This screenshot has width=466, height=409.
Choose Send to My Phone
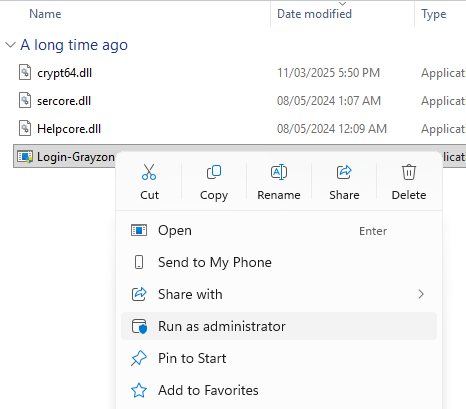click(x=279, y=262)
